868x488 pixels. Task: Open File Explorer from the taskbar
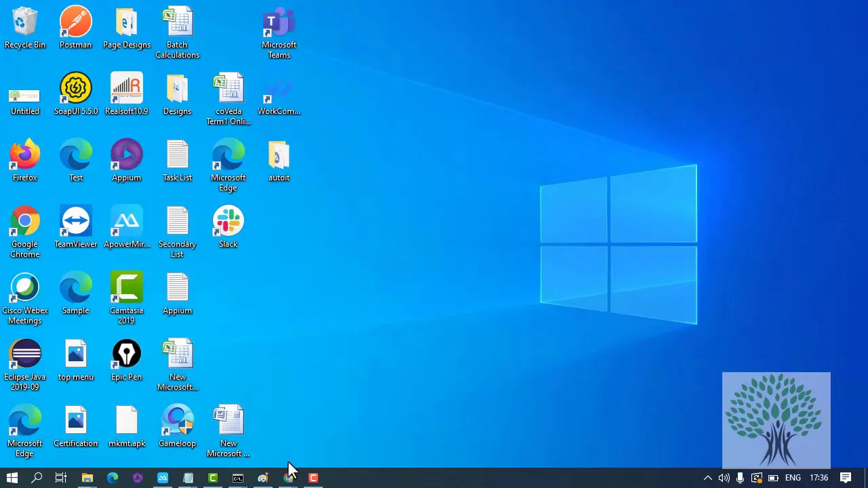click(x=87, y=478)
